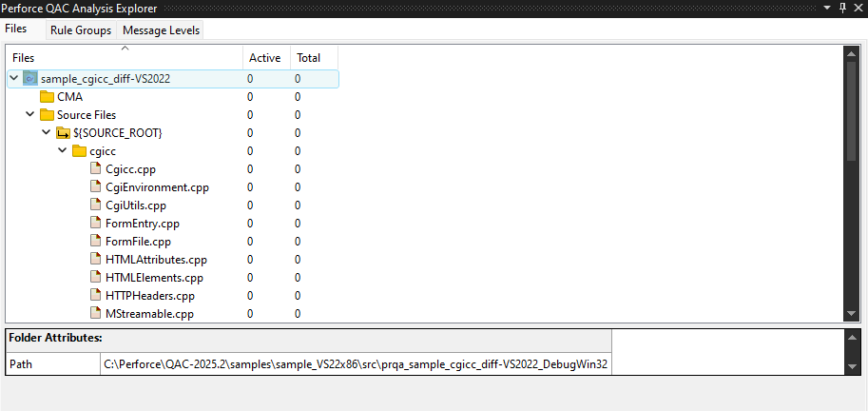Select the Cgicc.cpp file icon

(x=96, y=169)
